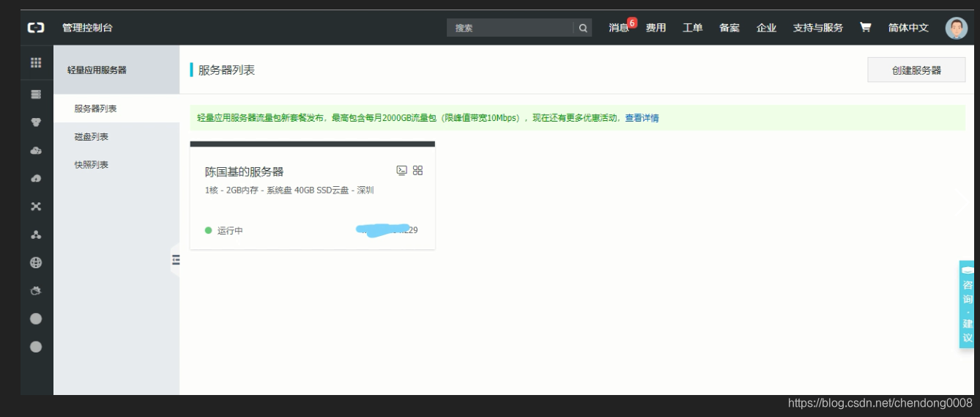Viewport: 980px width, 417px height.
Task: Open the products grid menu icon
Action: 35,63
